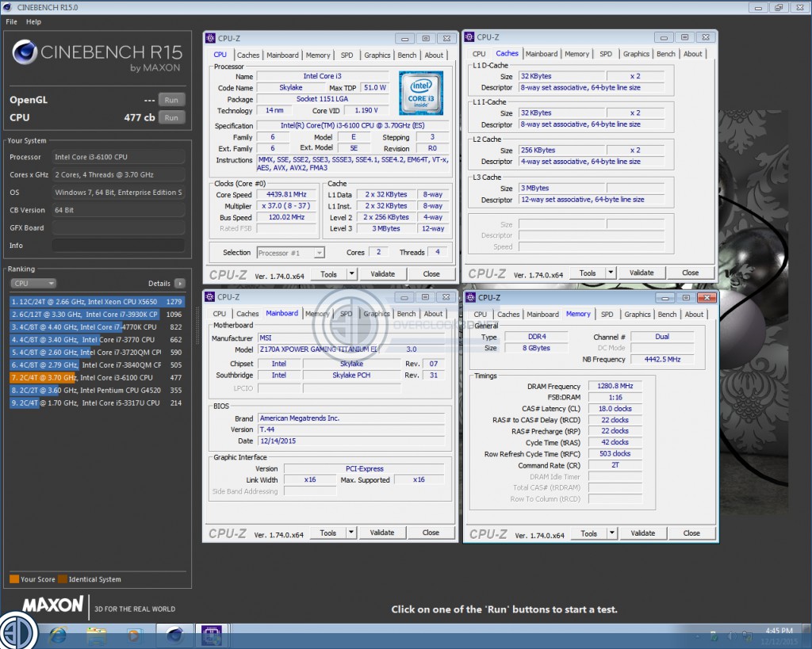Click the Intel Core i3 logo badge

420,94
